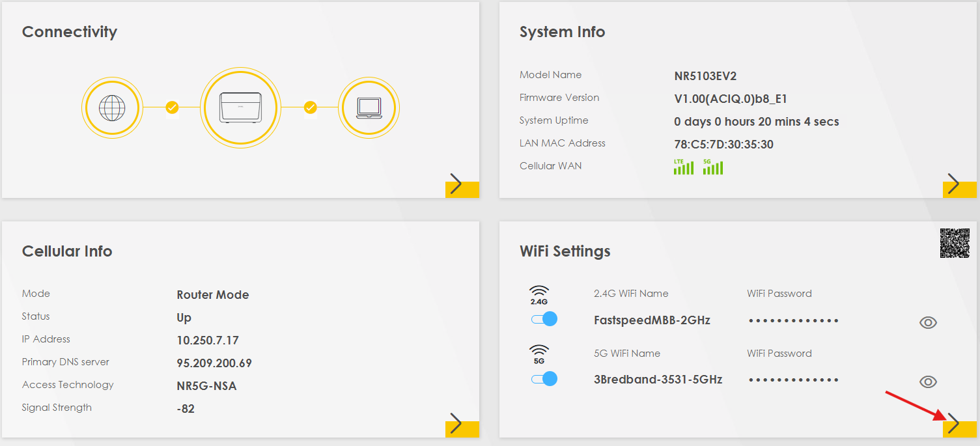
Task: Click the checkmark between router and laptop
Action: click(x=311, y=107)
